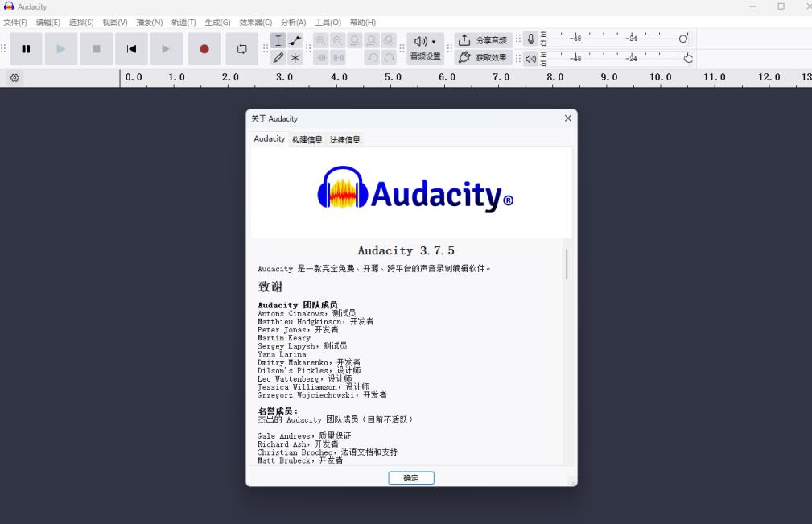Click the timeline ruler at 10.0 seconds

(x=661, y=77)
